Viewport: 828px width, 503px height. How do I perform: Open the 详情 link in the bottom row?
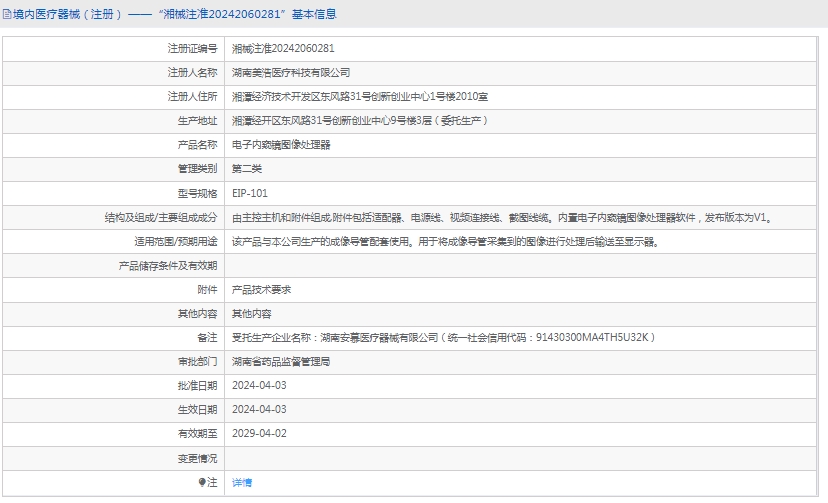coord(242,482)
